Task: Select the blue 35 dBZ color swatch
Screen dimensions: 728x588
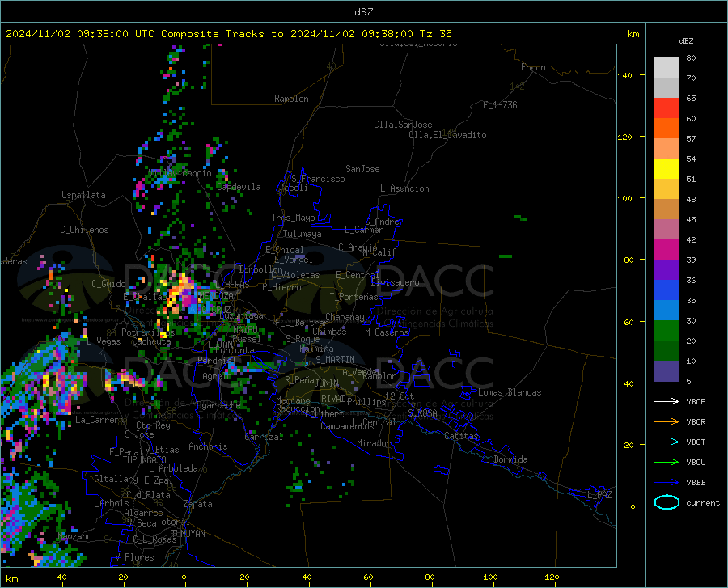Action: (667, 290)
